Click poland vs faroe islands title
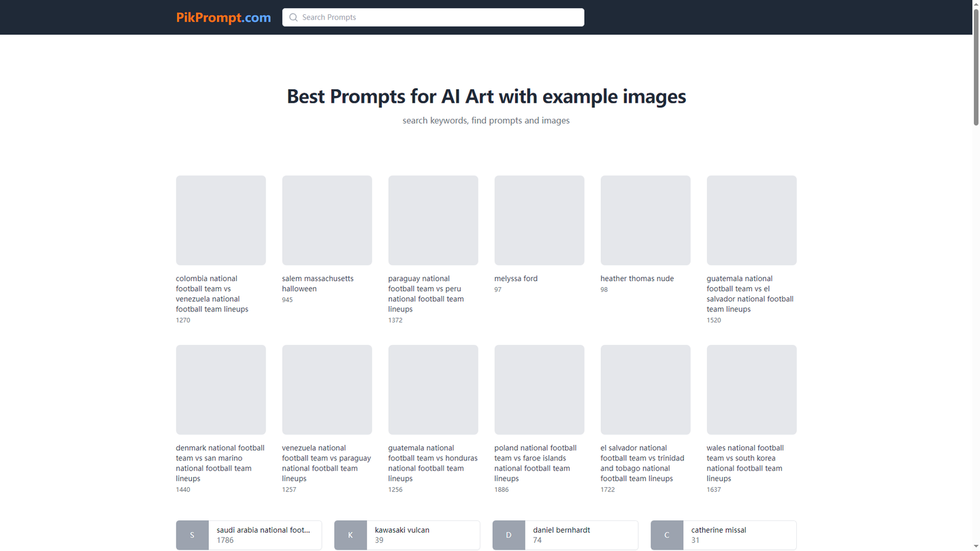Screen dimensions: 980x551 tap(536, 463)
